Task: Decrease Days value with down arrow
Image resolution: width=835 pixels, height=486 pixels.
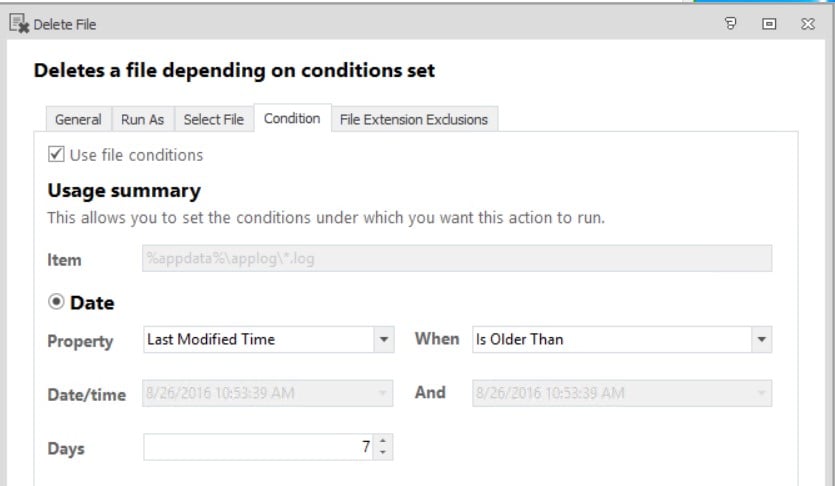Action: pos(383,452)
